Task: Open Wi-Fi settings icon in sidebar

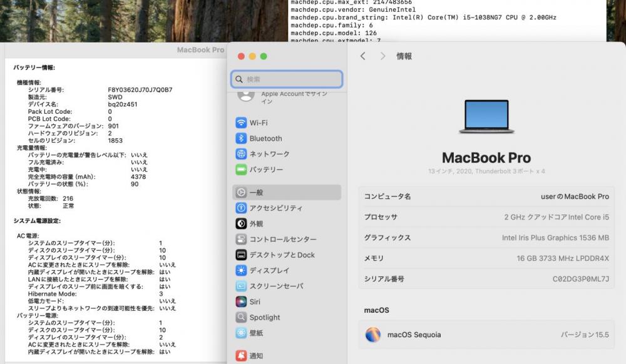Action: pos(241,123)
